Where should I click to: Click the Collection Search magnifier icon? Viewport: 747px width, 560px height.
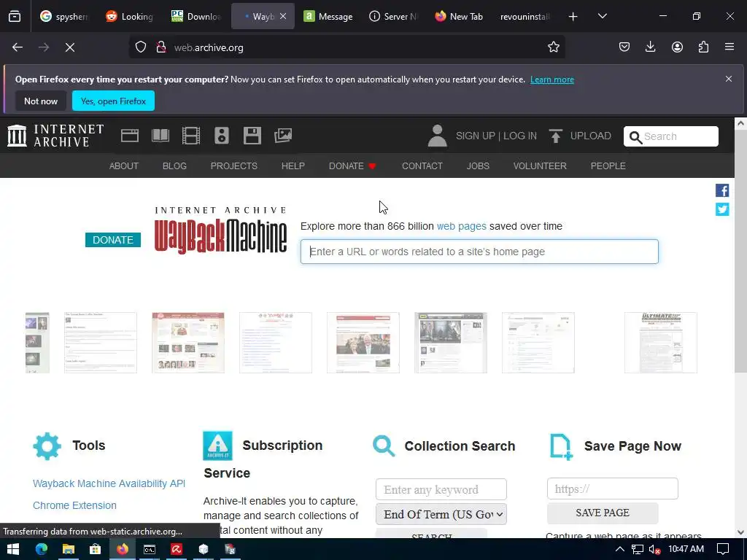[x=384, y=446]
